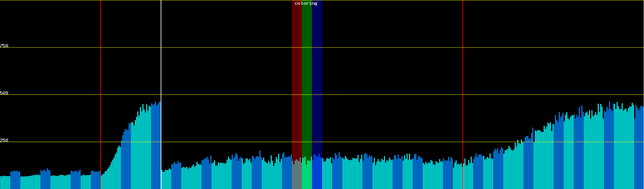Image resolution: width=644 pixels, height=189 pixels.
Task: Click the "coloring" label at top
Action: tap(306, 3)
